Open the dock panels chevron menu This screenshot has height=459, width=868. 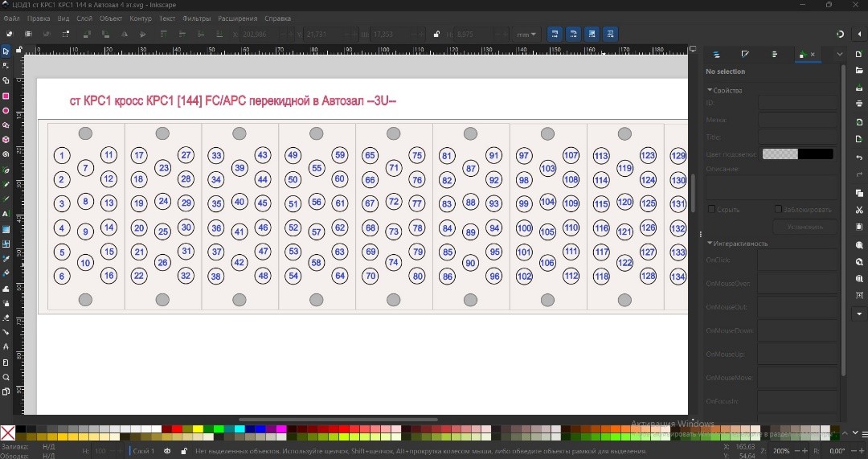[839, 55]
